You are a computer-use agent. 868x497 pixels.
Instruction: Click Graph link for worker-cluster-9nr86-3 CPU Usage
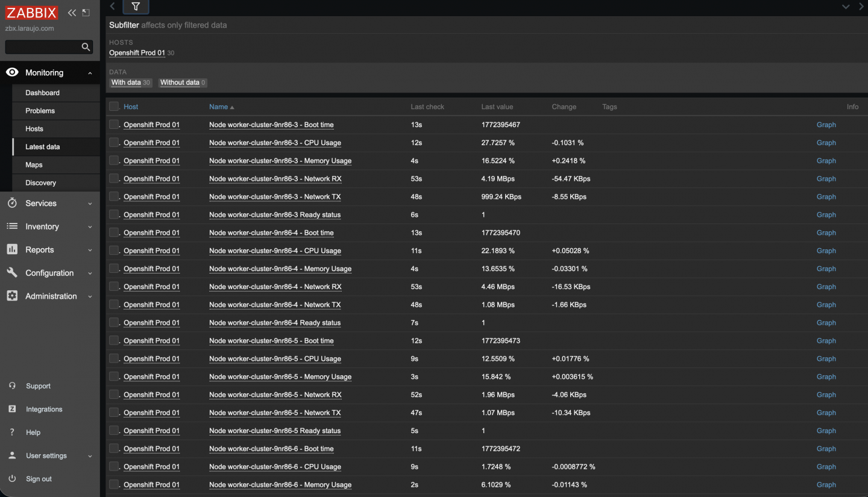click(x=826, y=143)
